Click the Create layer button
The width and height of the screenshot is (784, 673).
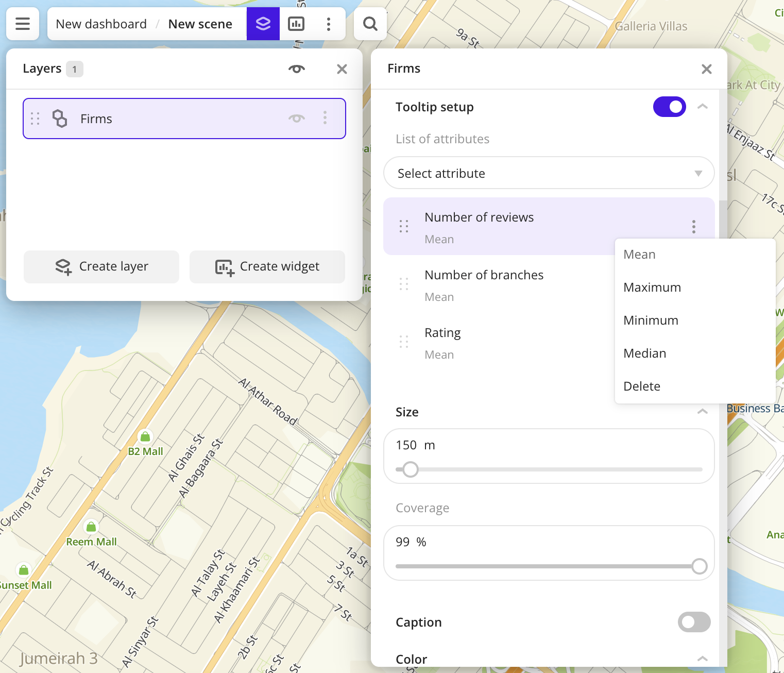coord(101,266)
